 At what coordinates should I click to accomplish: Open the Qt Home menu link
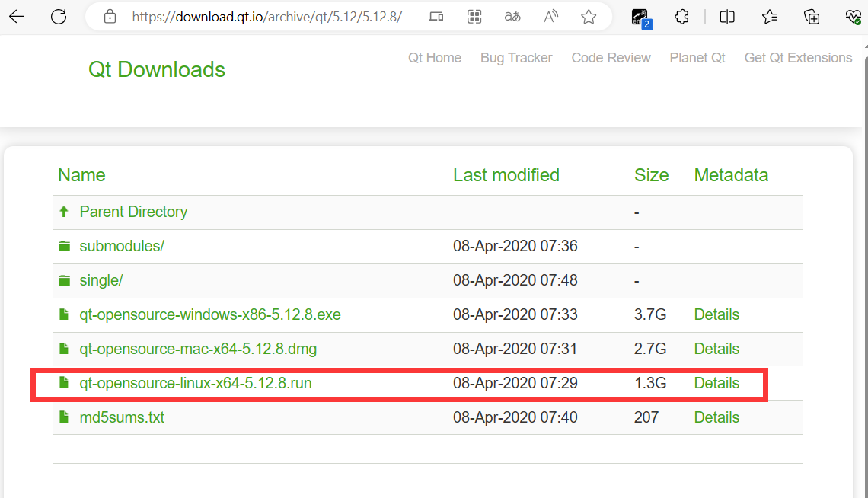pos(435,58)
